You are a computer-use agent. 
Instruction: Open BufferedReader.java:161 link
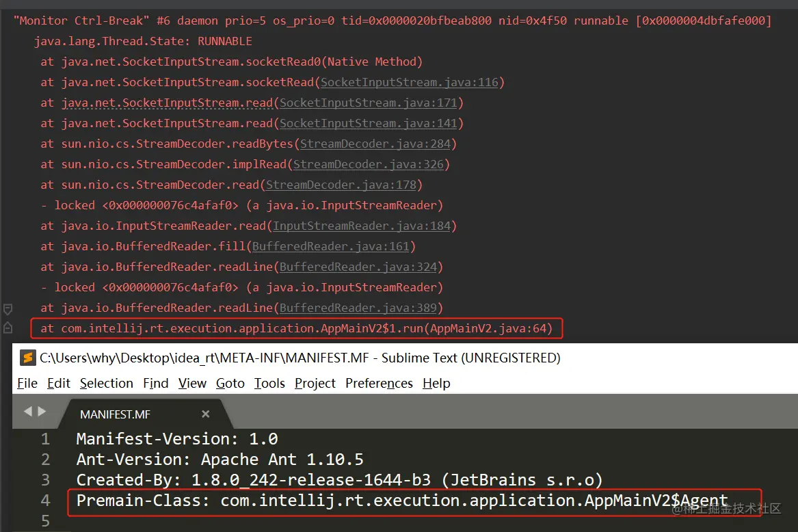pos(331,246)
